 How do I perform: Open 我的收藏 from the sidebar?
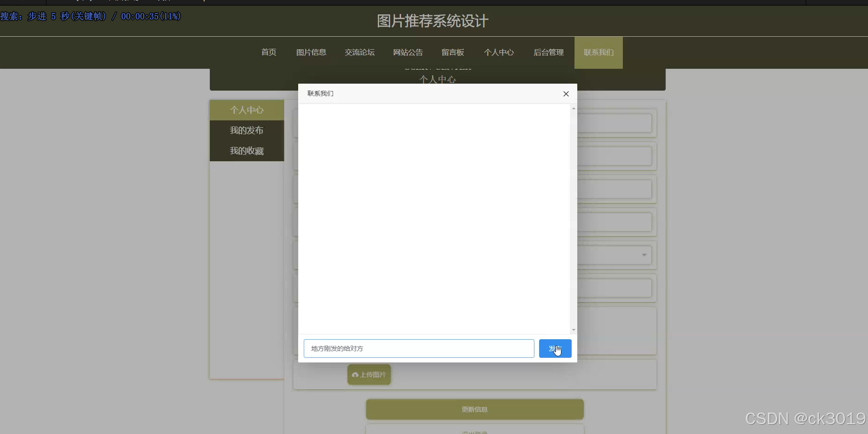(x=247, y=151)
